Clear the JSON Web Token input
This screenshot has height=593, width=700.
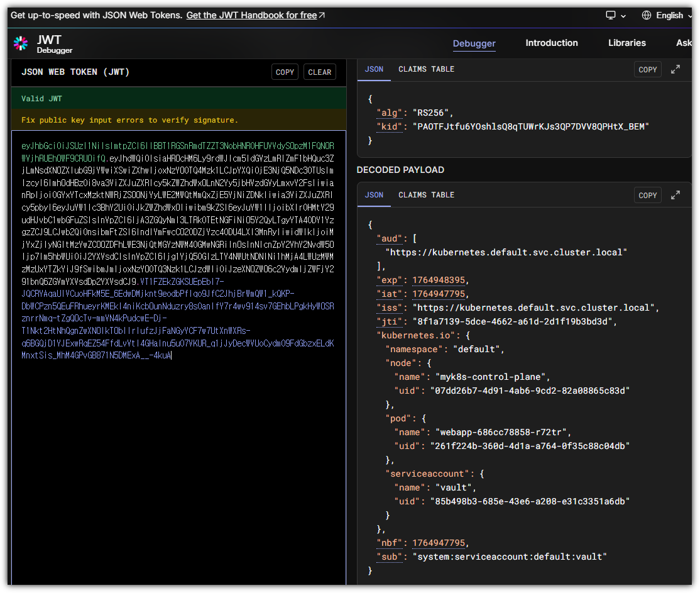[320, 72]
